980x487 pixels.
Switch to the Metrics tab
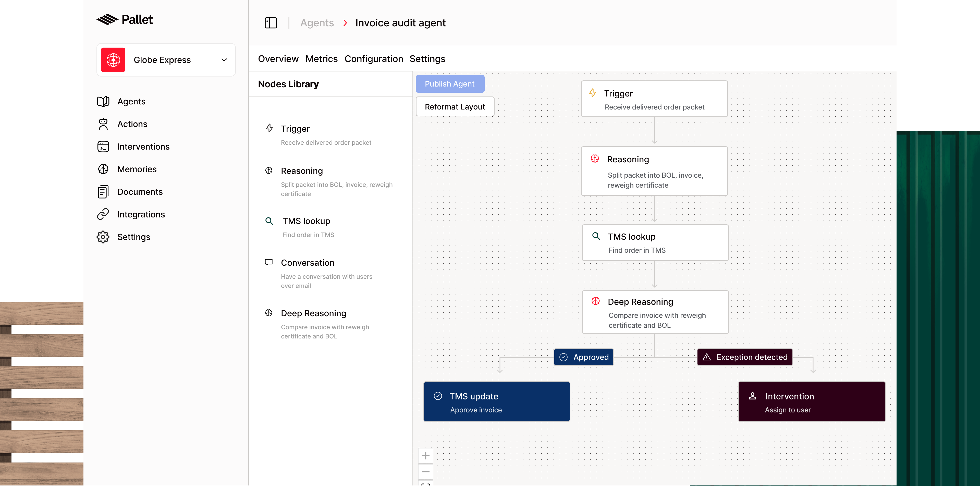[322, 59]
